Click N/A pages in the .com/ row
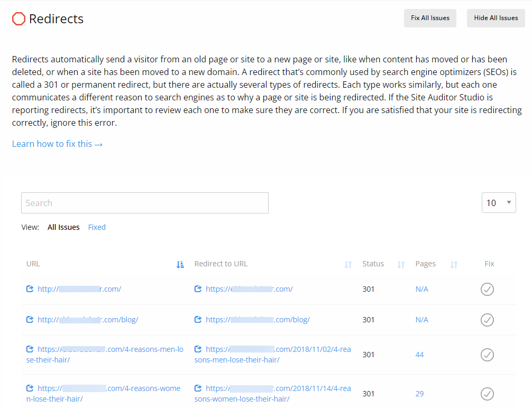 click(421, 289)
